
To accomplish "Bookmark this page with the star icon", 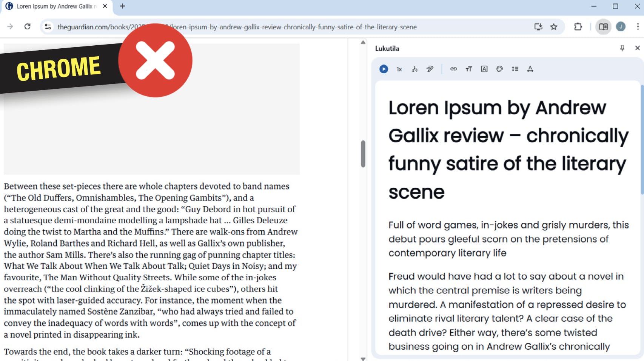I will 554,27.
